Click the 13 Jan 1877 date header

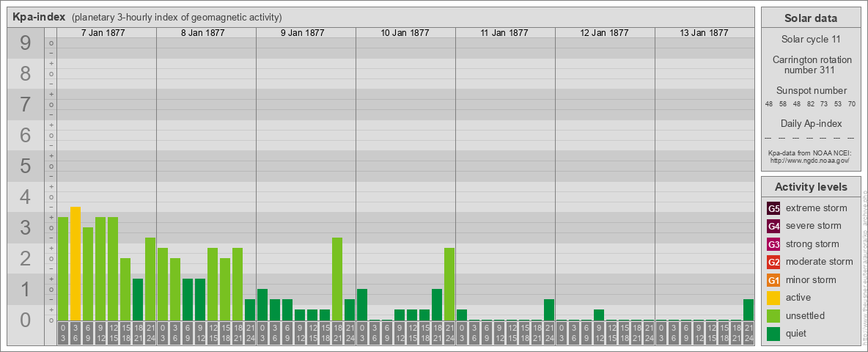coord(705,33)
